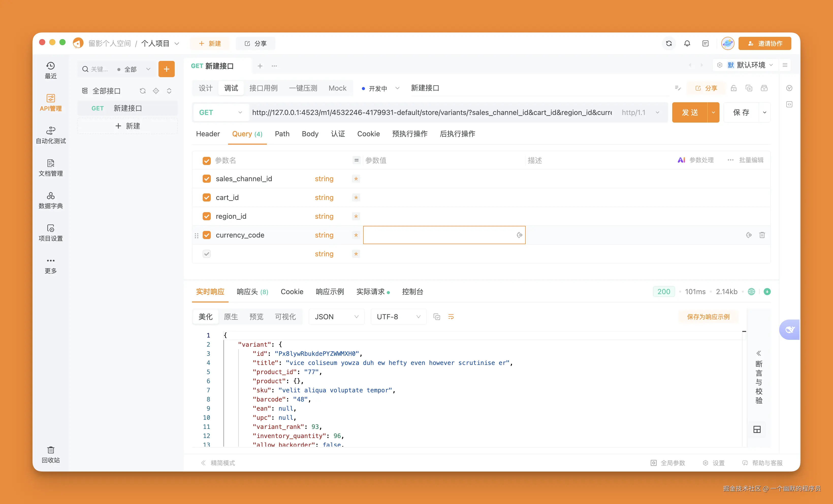The height and width of the screenshot is (504, 833).
Task: Click the orange plus add button
Action: click(166, 69)
